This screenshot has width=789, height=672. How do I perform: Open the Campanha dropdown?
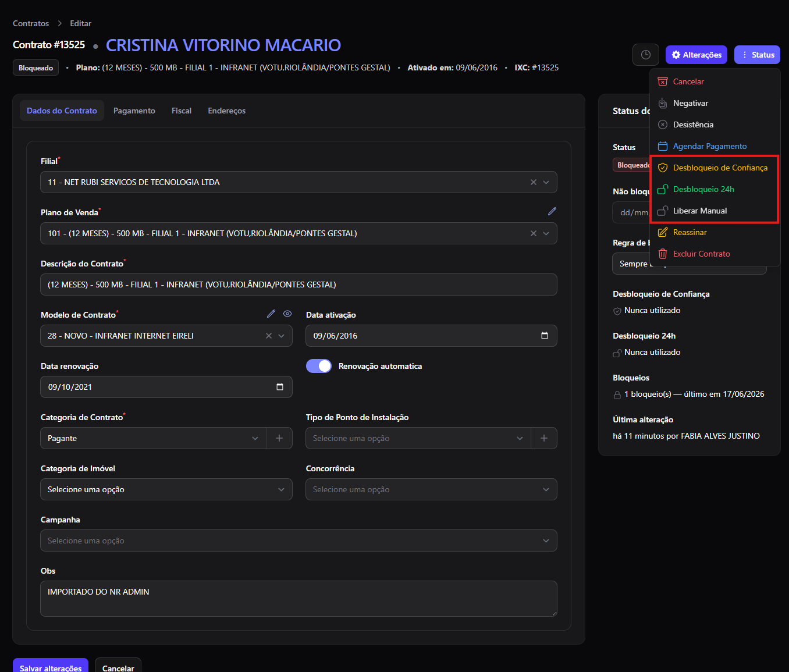tap(298, 541)
